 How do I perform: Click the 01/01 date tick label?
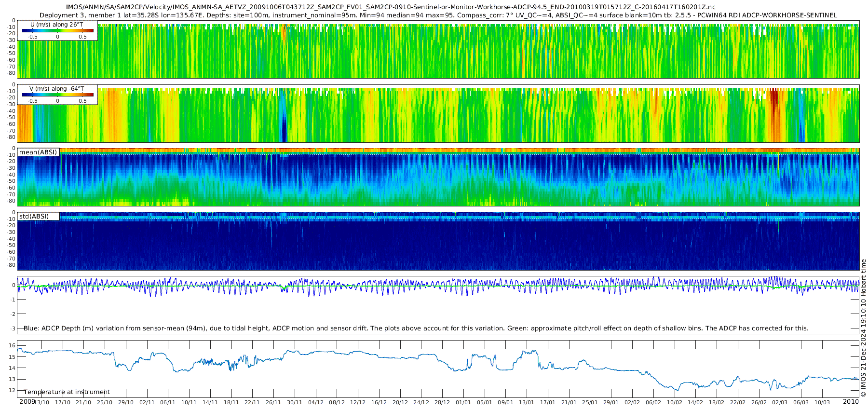click(x=463, y=402)
